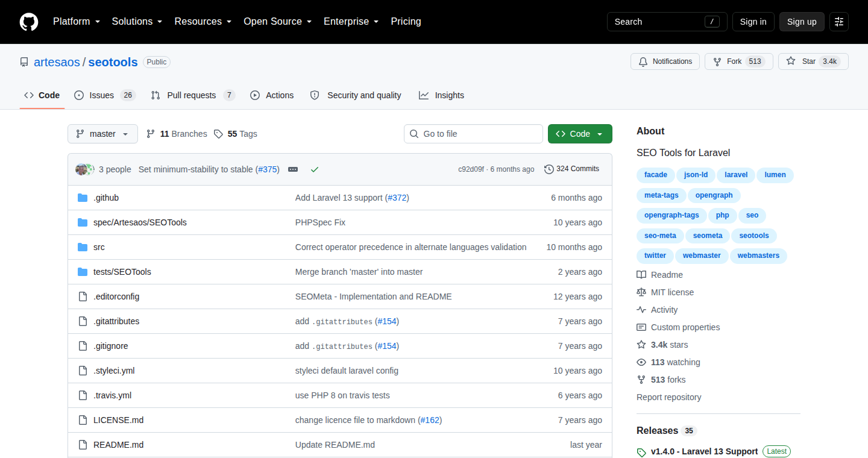
Task: Expand the green Code dropdown
Action: 580,134
